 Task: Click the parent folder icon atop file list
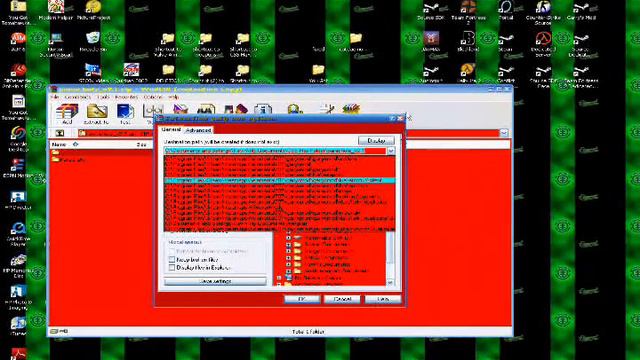click(x=56, y=152)
